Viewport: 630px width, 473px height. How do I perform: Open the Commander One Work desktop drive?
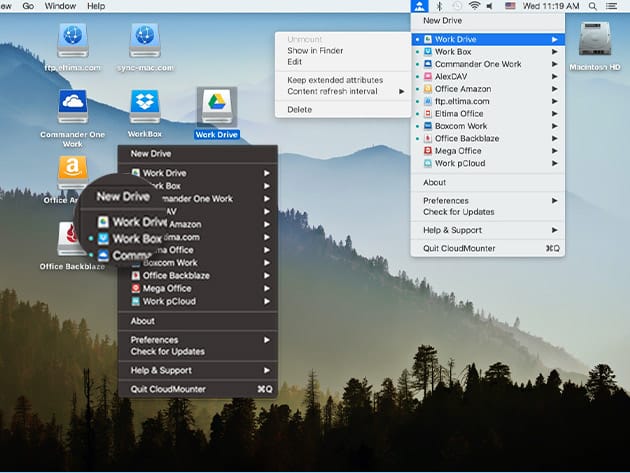(72, 106)
